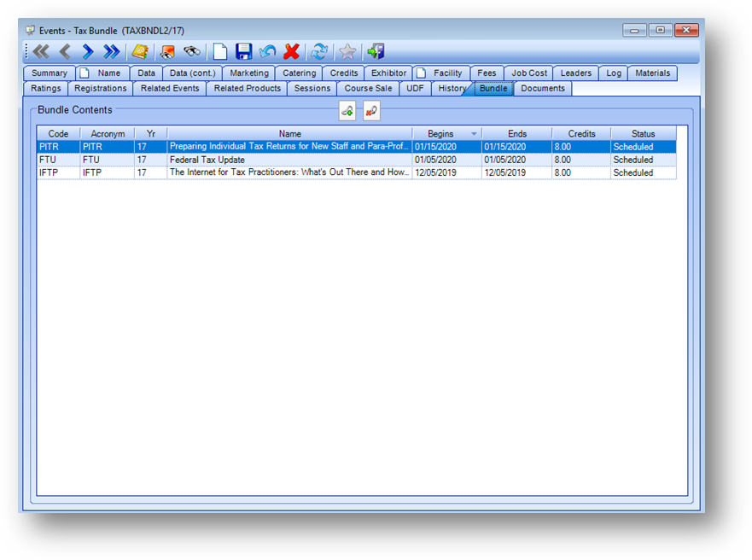Remove event from bundle icon
The height and width of the screenshot is (560, 752).
(371, 111)
